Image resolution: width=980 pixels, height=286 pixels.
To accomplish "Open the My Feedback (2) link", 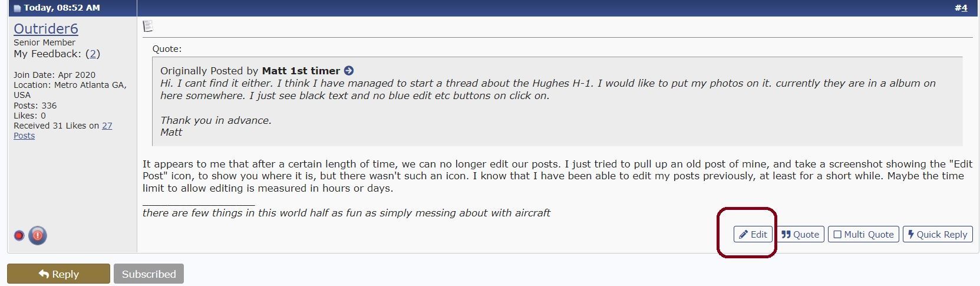I will pyautogui.click(x=93, y=54).
